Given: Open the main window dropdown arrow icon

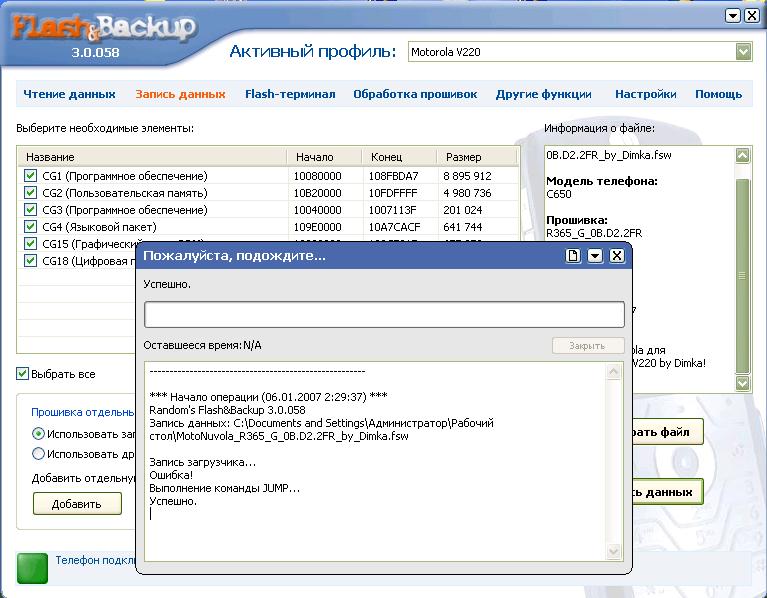Looking at the screenshot, I should coord(733,16).
